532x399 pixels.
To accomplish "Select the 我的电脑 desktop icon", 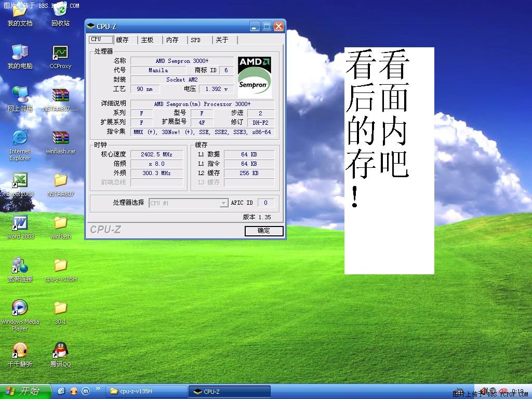I will (20, 57).
